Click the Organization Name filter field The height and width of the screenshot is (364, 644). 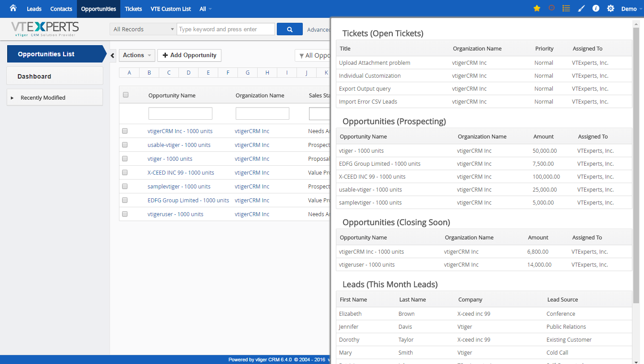pyautogui.click(x=263, y=113)
